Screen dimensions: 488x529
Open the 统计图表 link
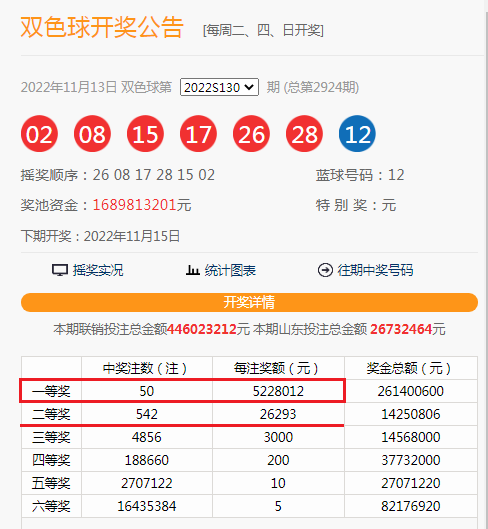pyautogui.click(x=230, y=270)
